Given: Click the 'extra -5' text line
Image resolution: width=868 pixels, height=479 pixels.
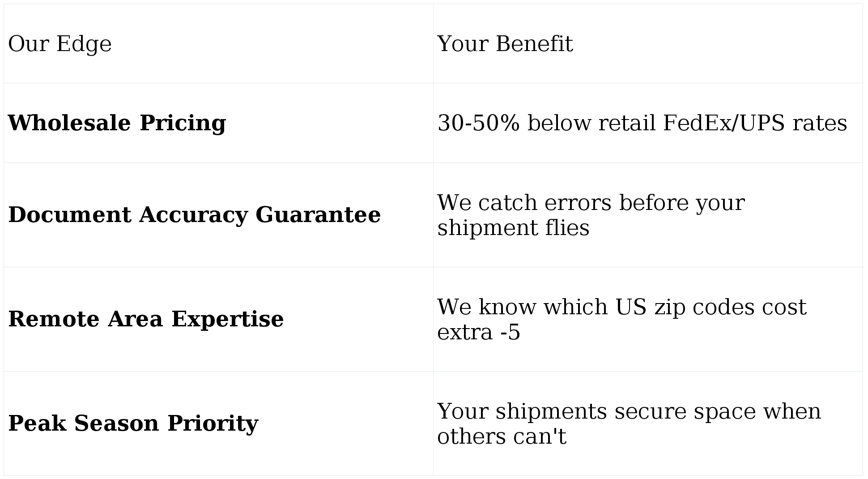Looking at the screenshot, I should click(478, 332).
